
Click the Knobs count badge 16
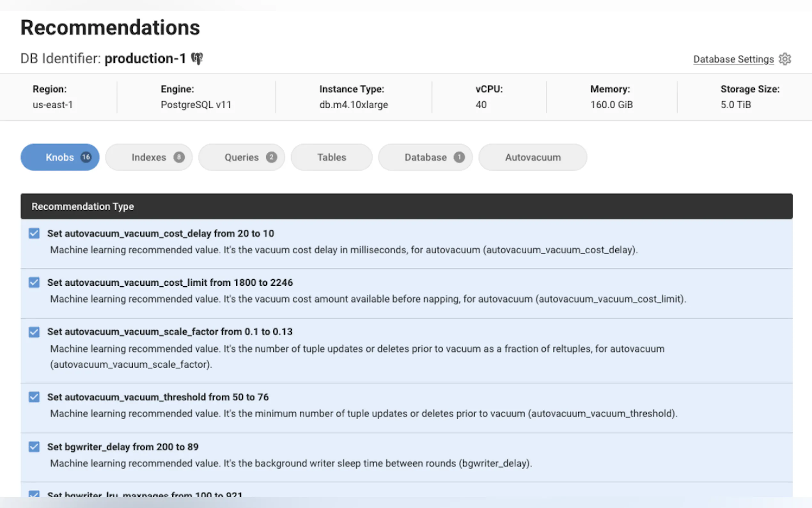[86, 157]
